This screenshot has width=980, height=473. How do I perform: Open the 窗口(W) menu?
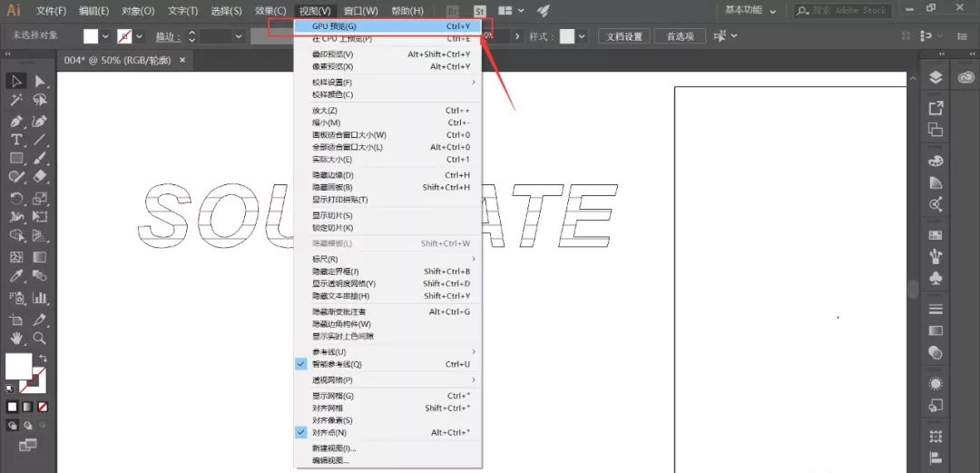360,10
